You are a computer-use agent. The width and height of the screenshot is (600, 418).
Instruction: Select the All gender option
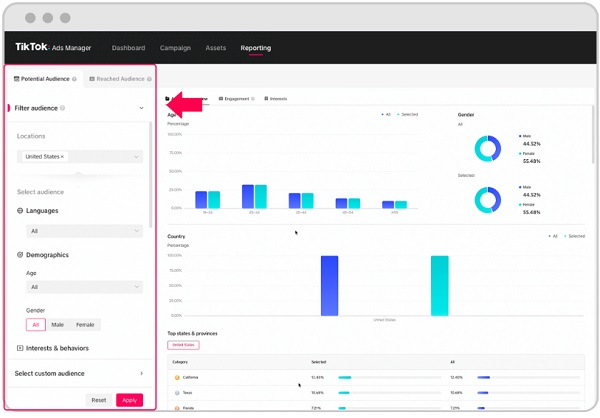click(x=36, y=324)
